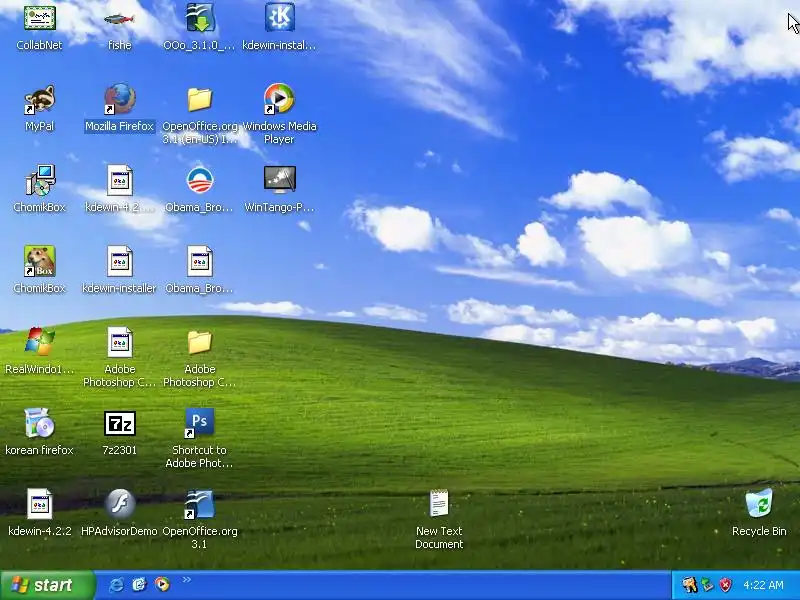Expand the Quick Launch overflow chevron
The image size is (800, 600).
pyautogui.click(x=187, y=579)
